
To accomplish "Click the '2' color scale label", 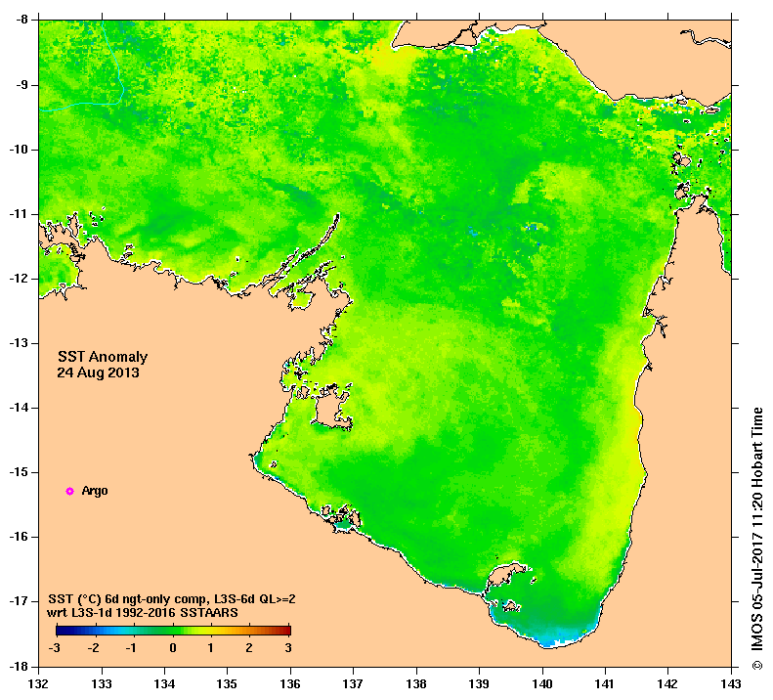I will pos(249,648).
